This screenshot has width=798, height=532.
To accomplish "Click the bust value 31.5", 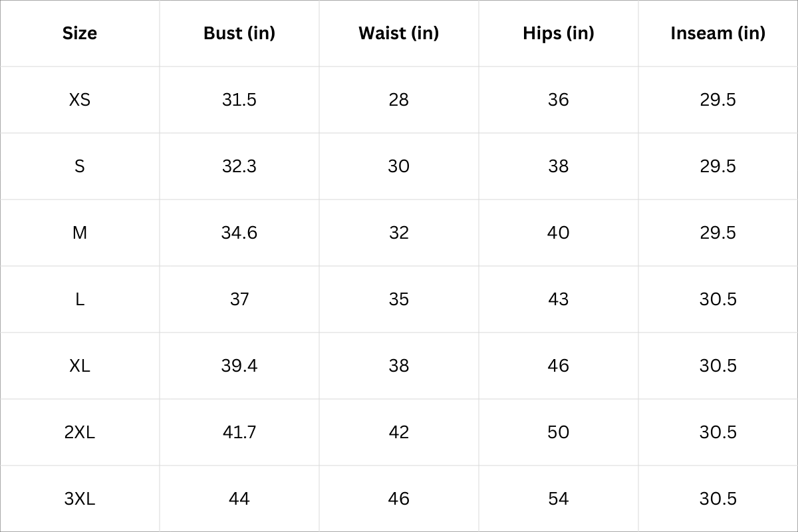I will click(239, 100).
